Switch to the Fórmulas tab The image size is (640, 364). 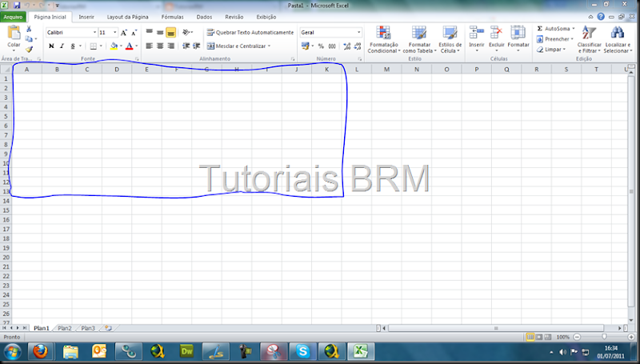(x=172, y=17)
